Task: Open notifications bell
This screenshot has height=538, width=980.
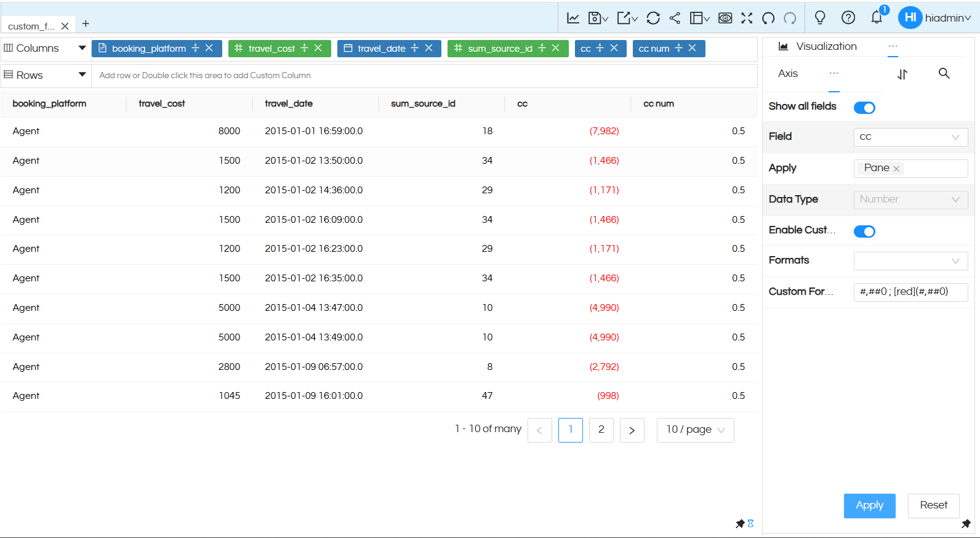Action: (x=877, y=17)
